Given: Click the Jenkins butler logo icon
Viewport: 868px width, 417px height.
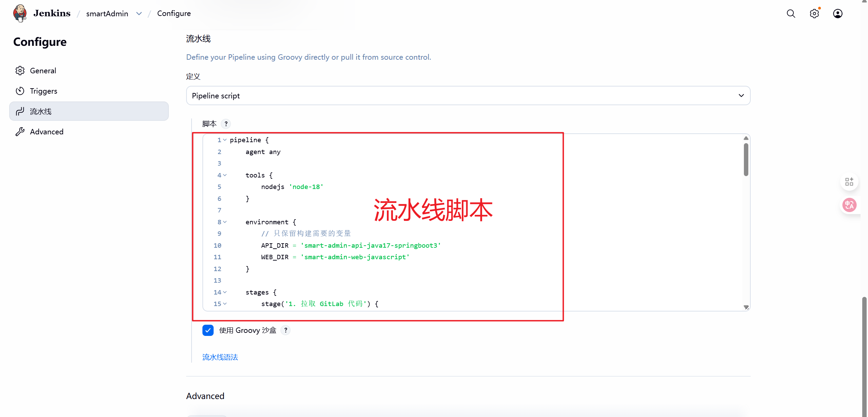Looking at the screenshot, I should click(x=20, y=13).
